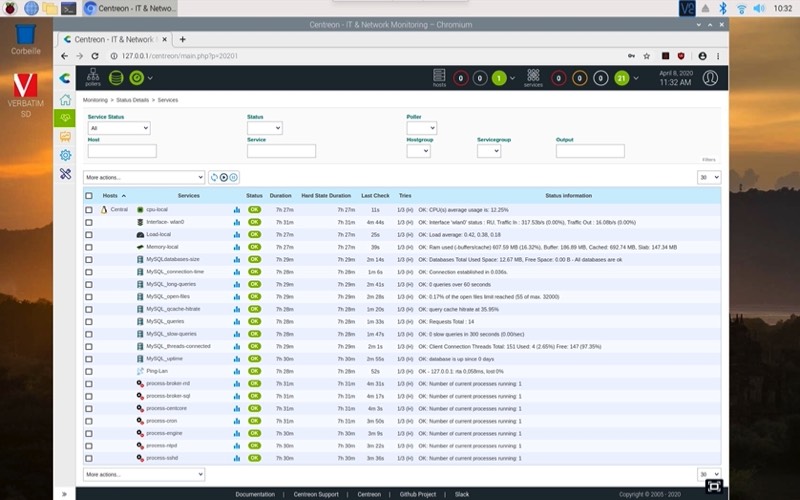Click the MySQL_uptime service link
The image size is (800, 500).
164,358
